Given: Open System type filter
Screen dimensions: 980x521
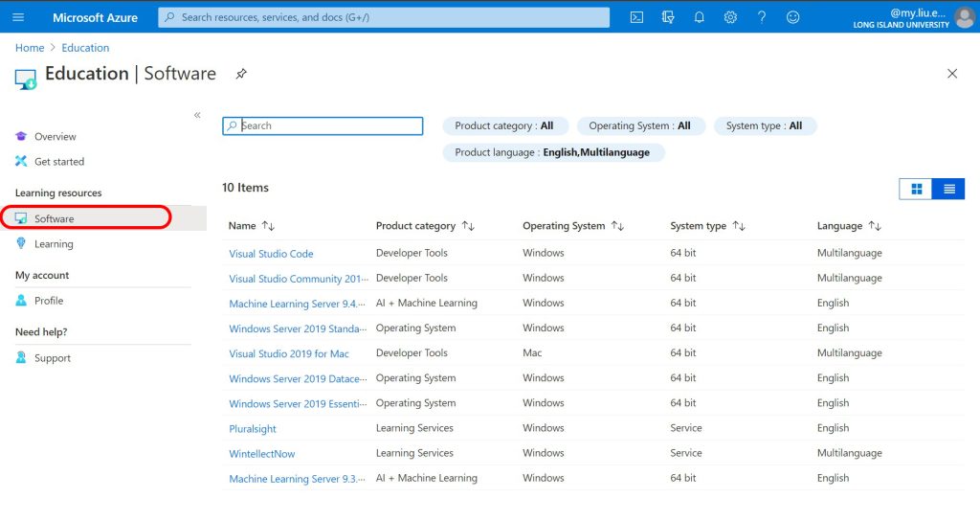Looking at the screenshot, I should click(765, 125).
